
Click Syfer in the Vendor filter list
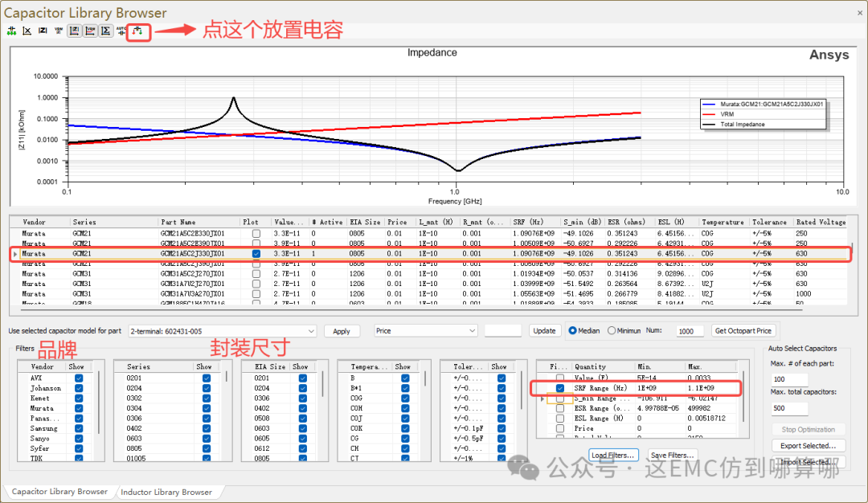pyautogui.click(x=39, y=448)
